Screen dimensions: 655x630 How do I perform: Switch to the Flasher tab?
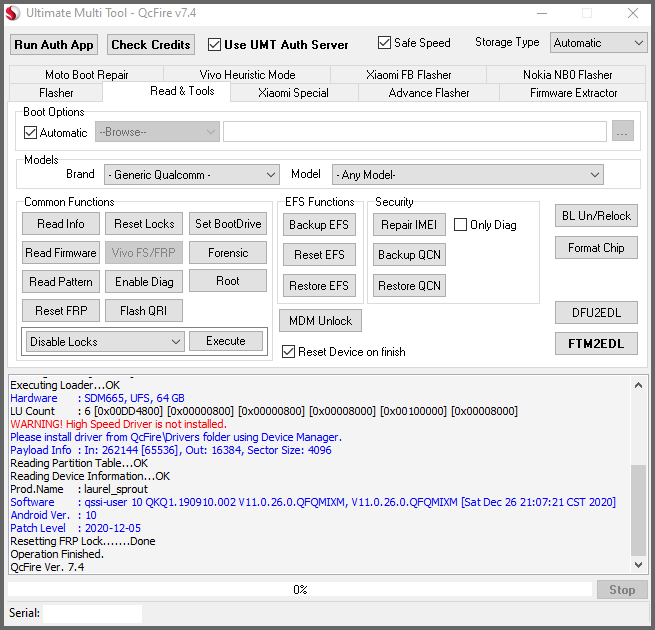pyautogui.click(x=56, y=92)
